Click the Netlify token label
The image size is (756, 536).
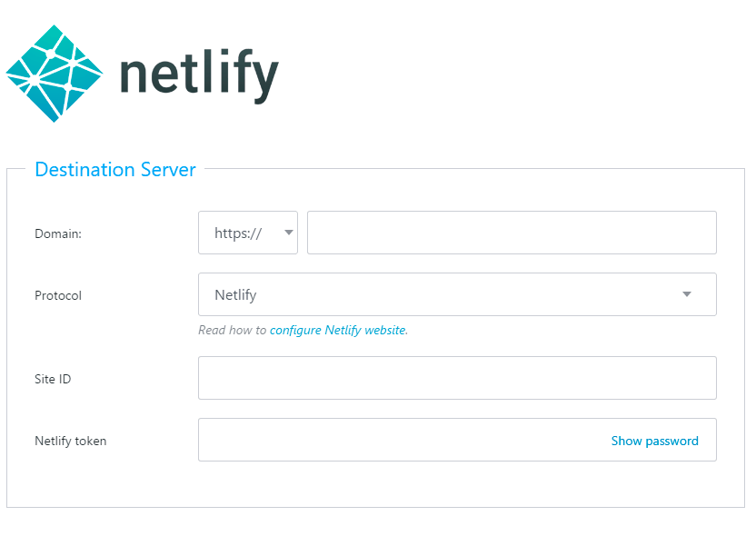pyautogui.click(x=70, y=441)
